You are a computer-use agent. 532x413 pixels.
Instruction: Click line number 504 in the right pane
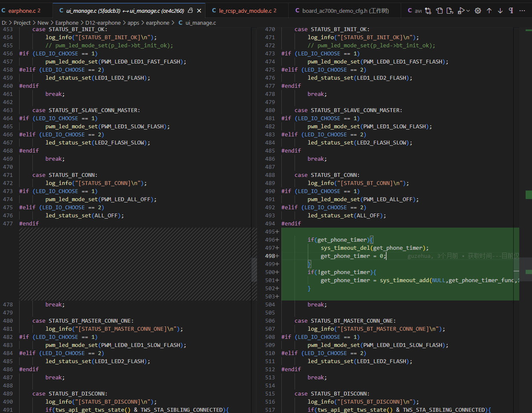[270, 305]
